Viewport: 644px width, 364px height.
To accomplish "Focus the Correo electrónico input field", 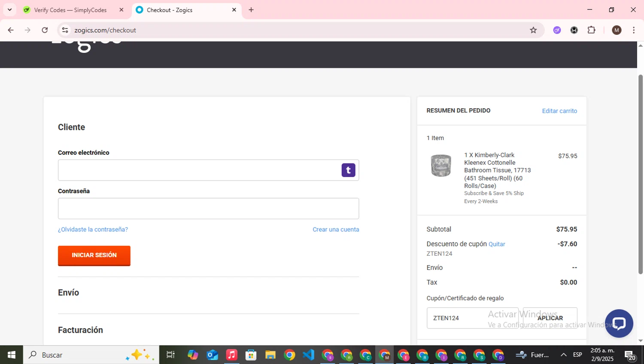I will 208,170.
